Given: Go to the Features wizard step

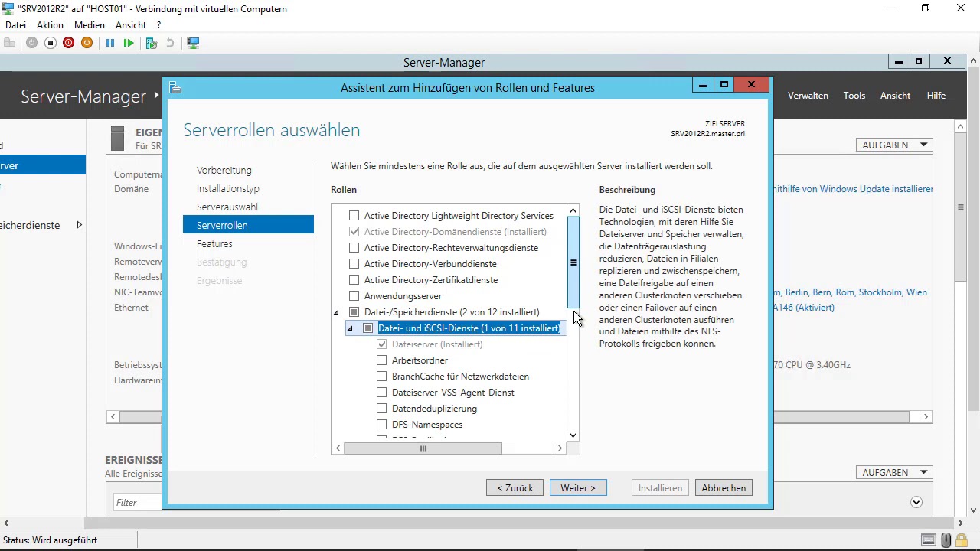Looking at the screenshot, I should coord(214,243).
